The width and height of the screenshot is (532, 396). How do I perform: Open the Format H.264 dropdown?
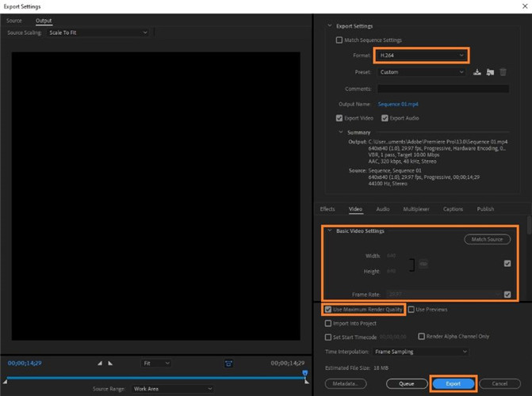pos(421,55)
